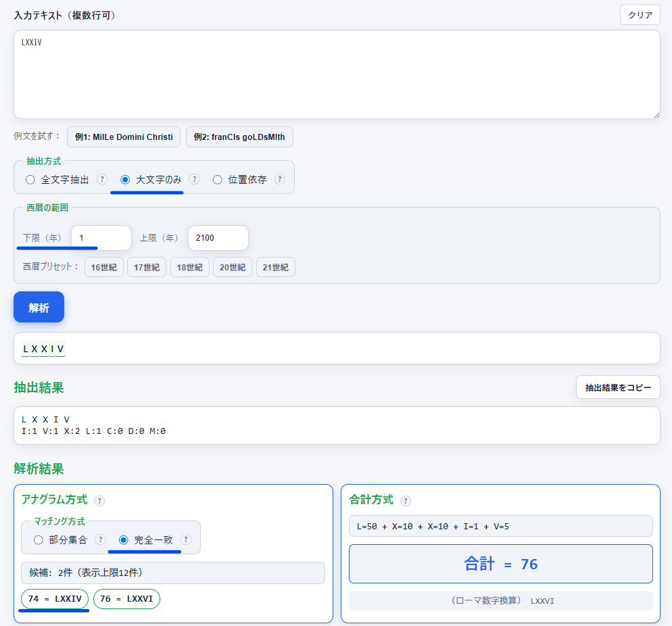The image size is (672, 626).
Task: Click help icon next to 完全一致
Action: [x=186, y=539]
